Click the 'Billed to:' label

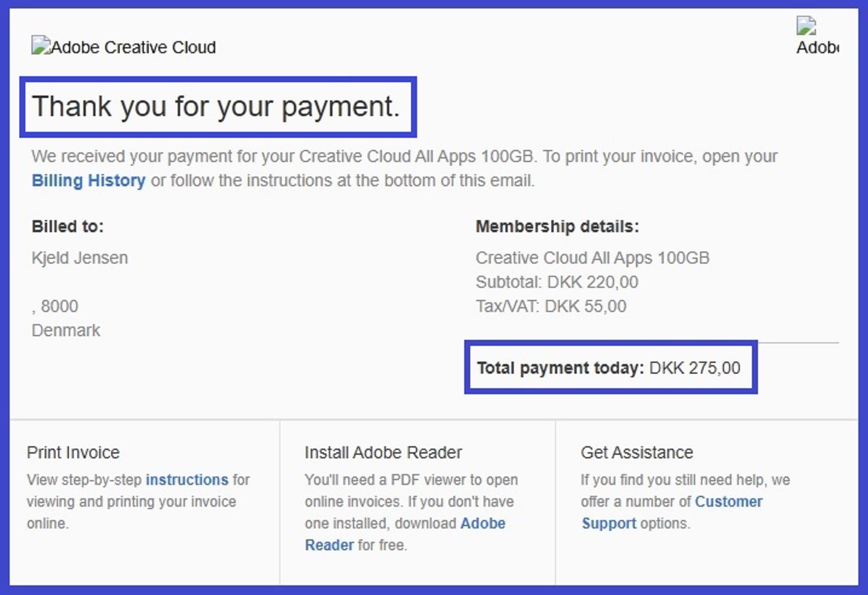coord(68,226)
